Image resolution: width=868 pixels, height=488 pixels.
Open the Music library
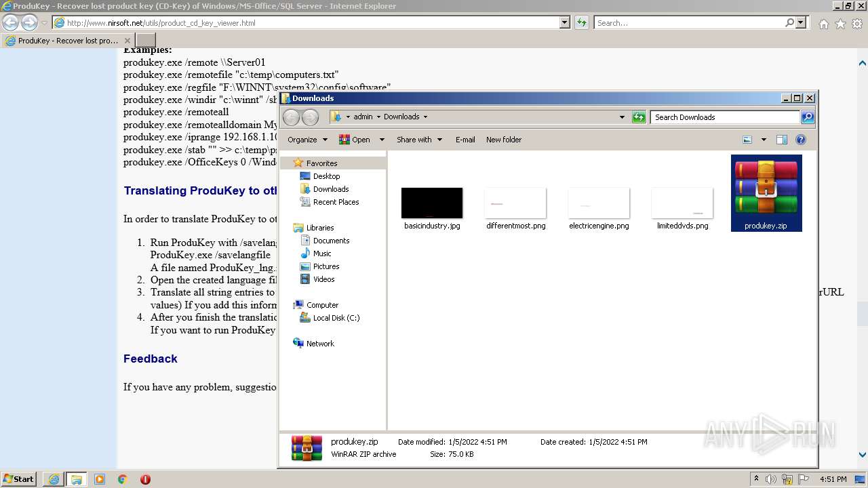(322, 253)
